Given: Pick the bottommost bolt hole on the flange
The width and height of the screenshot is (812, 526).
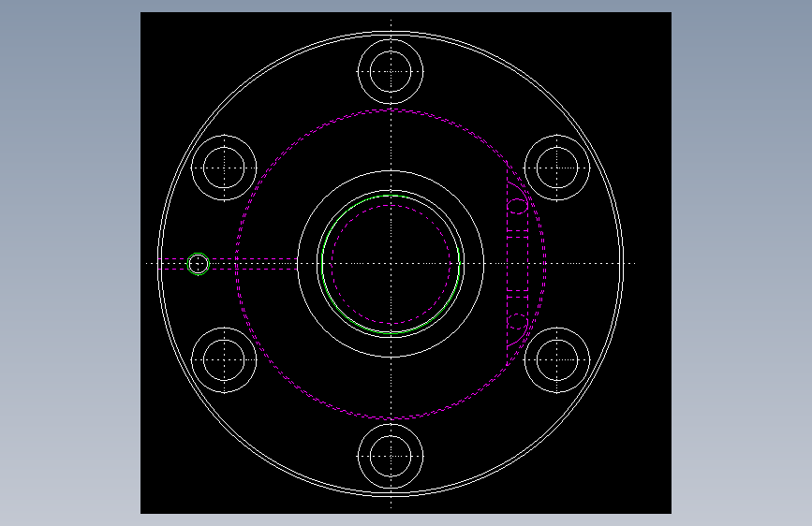Looking at the screenshot, I should click(391, 457).
